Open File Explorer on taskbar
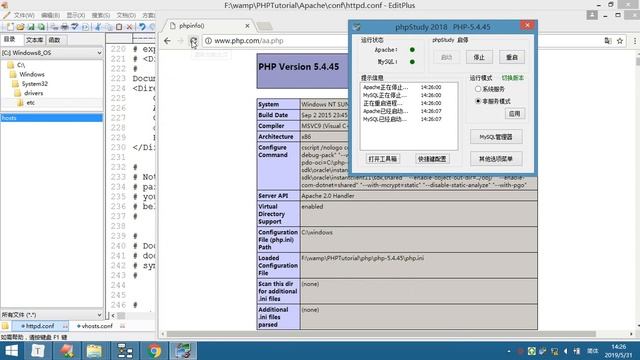The image size is (640, 360). (x=94, y=351)
